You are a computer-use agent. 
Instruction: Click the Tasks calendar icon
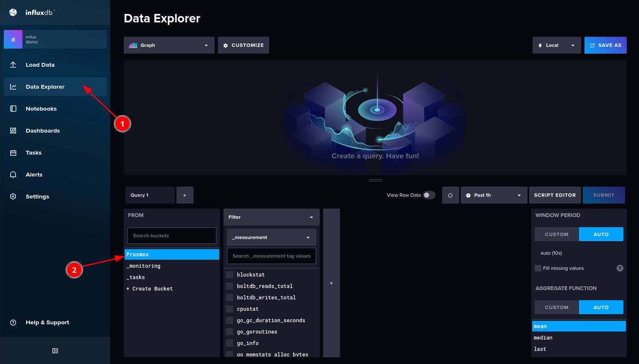[x=13, y=152]
